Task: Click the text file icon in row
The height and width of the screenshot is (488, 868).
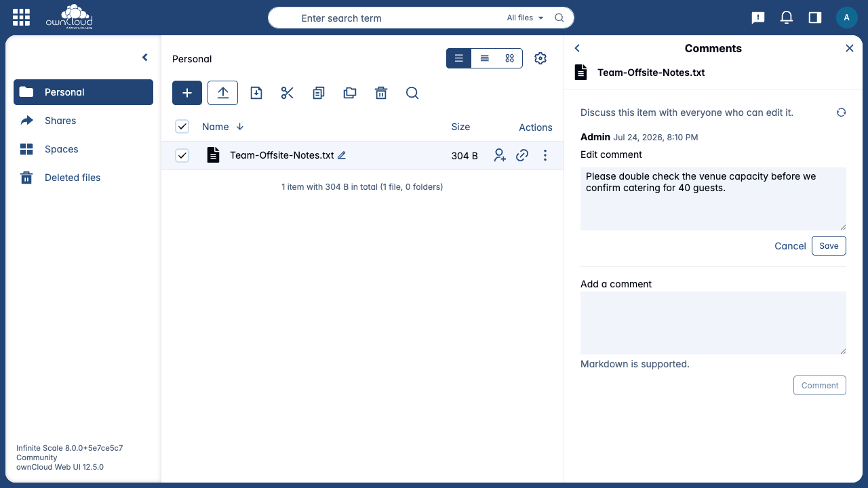Action: pyautogui.click(x=213, y=155)
